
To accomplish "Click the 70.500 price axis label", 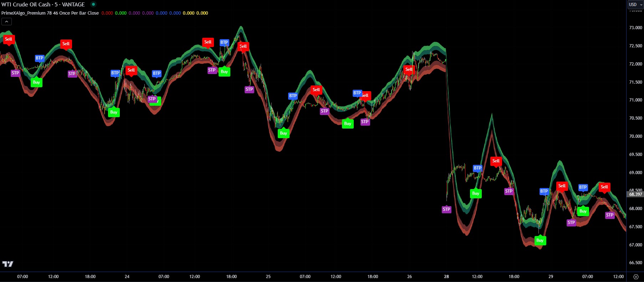I will pos(635,118).
